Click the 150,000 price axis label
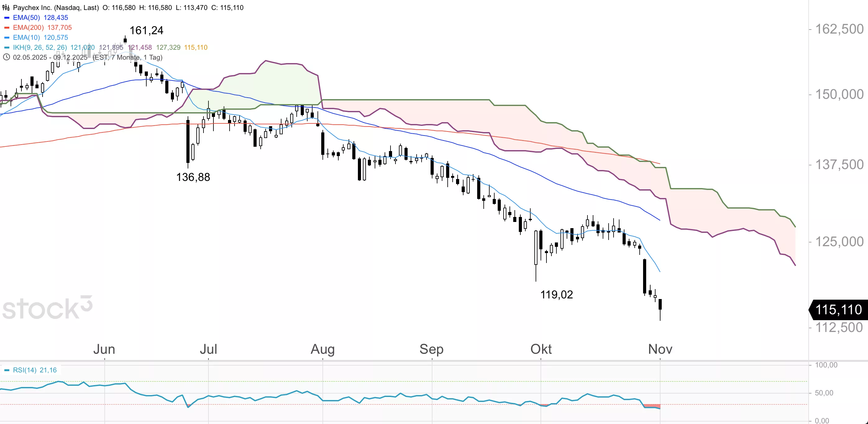The width and height of the screenshot is (868, 424). click(839, 94)
